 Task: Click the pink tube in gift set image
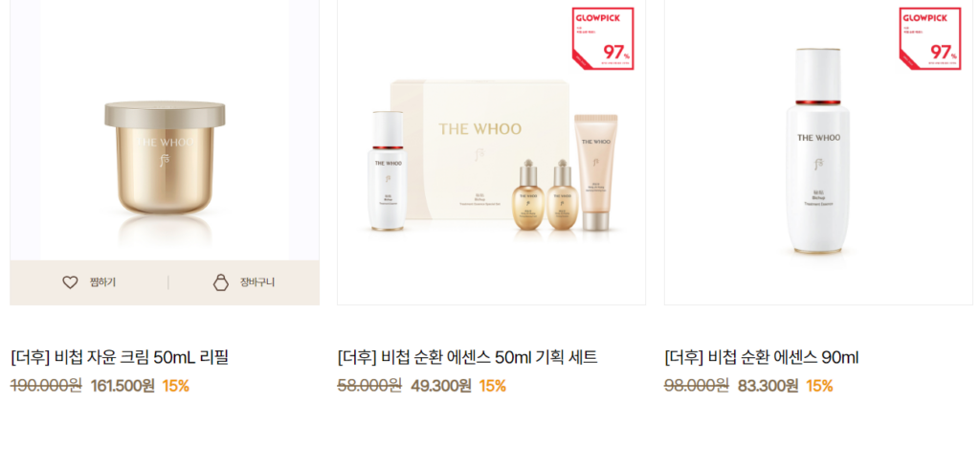pos(595,173)
